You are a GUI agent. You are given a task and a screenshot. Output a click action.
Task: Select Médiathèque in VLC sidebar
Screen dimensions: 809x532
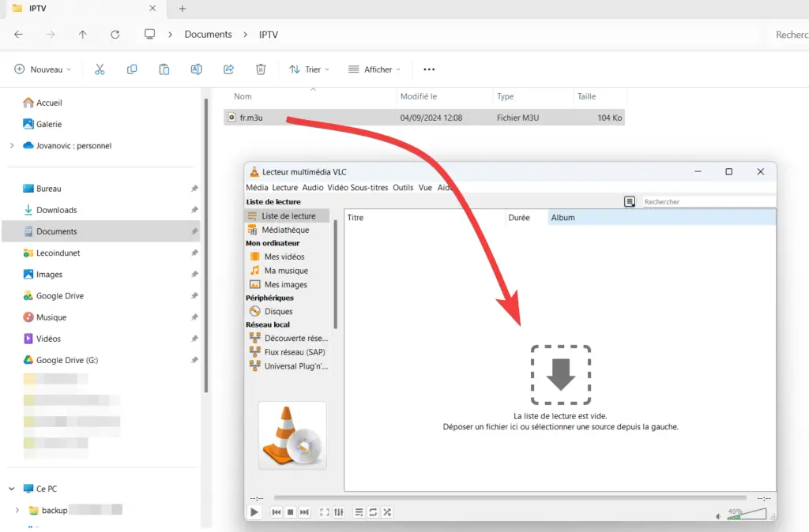pyautogui.click(x=285, y=230)
